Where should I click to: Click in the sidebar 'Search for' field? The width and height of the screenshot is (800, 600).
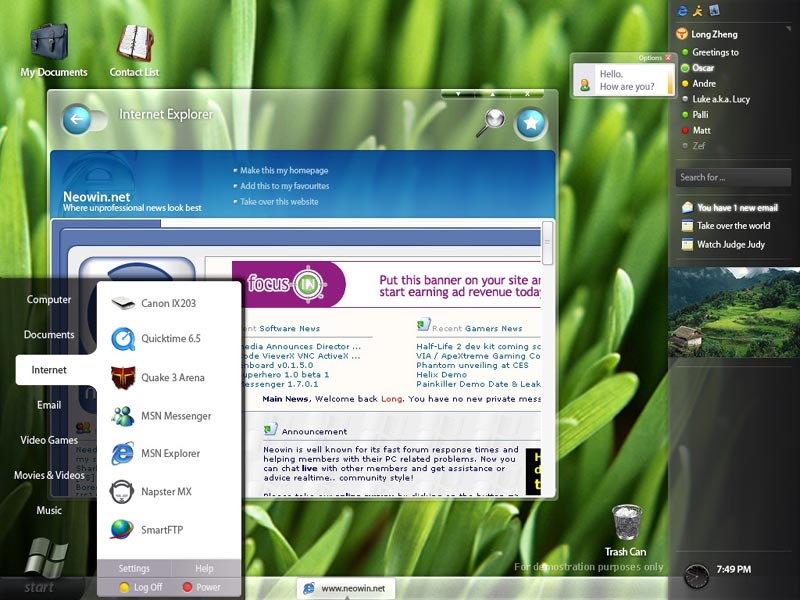720,177
